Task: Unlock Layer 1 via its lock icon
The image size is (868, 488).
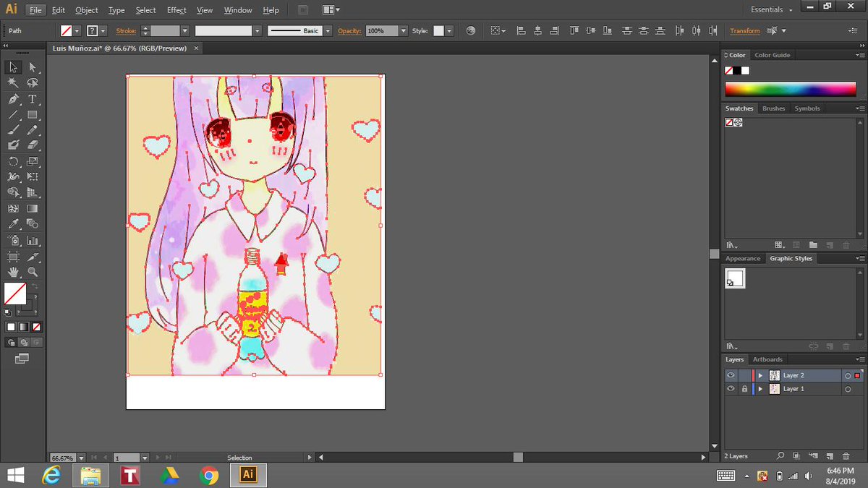Action: pos(744,389)
